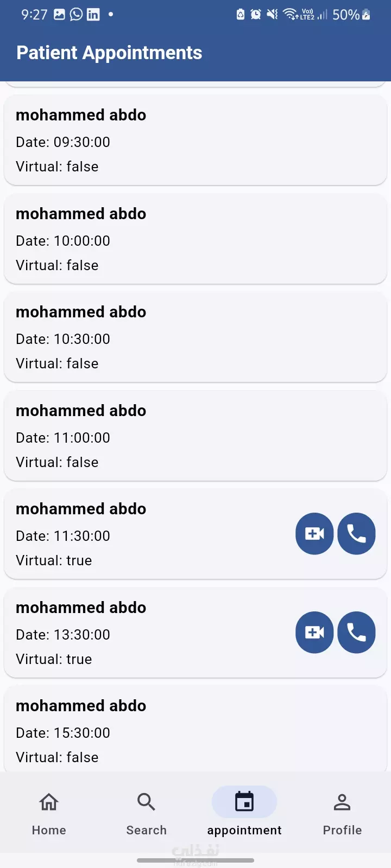Tap the WhatsApp notification icon
391x868 pixels.
point(77,15)
